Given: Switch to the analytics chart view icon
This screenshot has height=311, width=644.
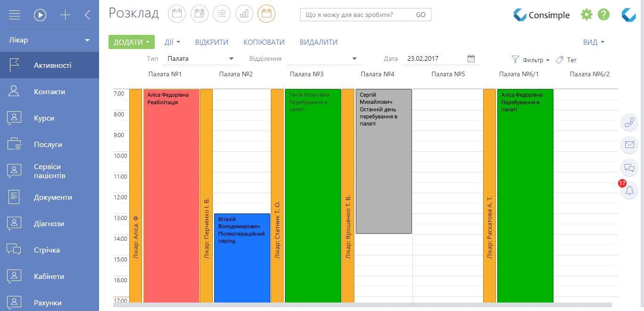Looking at the screenshot, I should click(x=244, y=14).
